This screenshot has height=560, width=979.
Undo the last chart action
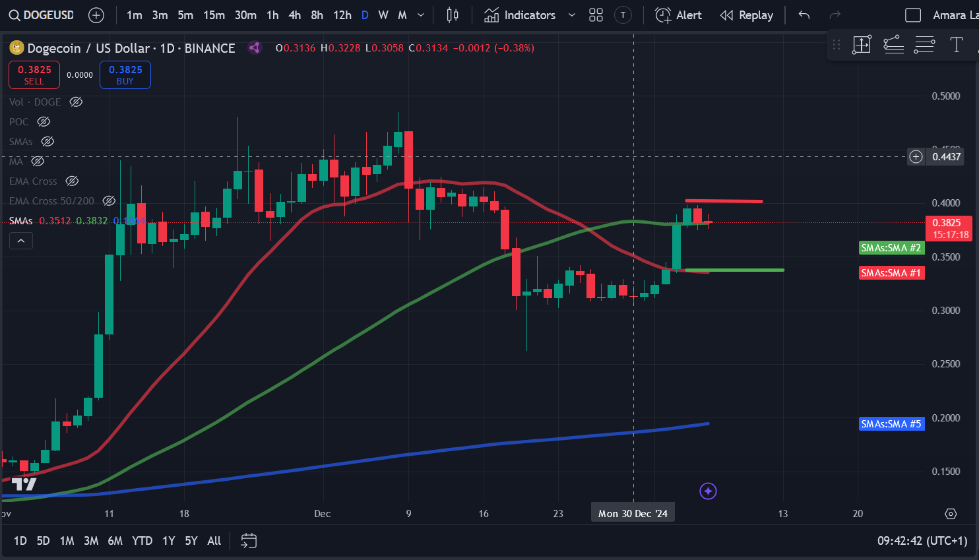[x=804, y=15]
